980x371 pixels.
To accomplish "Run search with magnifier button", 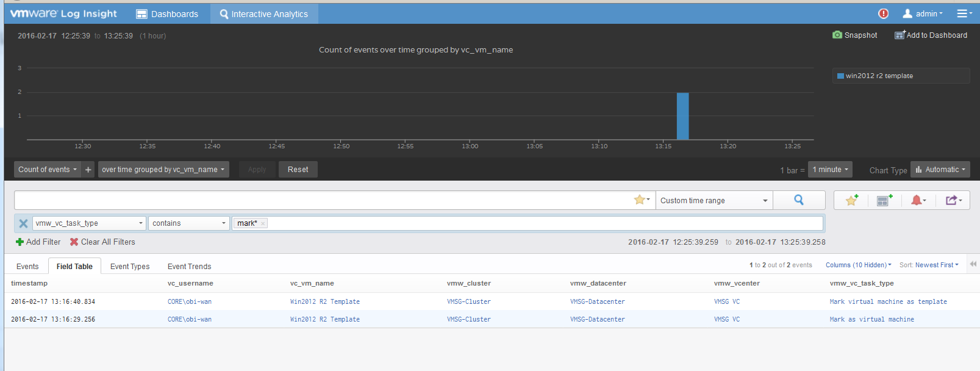I will pos(799,200).
